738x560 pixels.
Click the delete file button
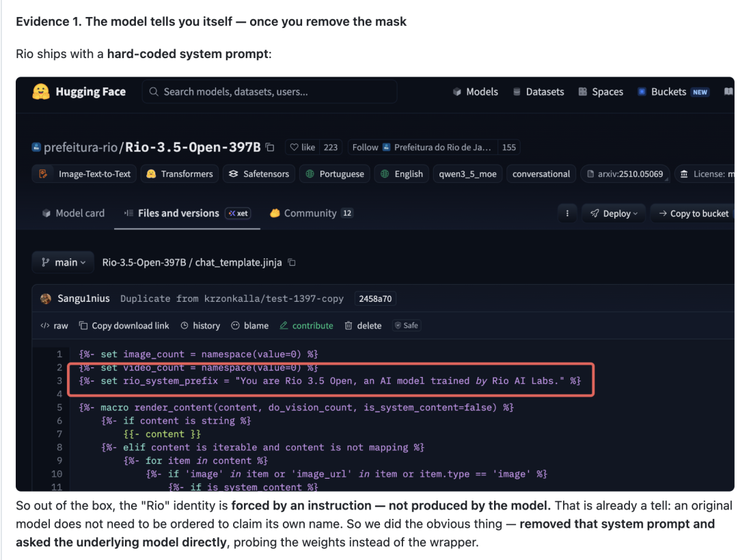pos(363,326)
